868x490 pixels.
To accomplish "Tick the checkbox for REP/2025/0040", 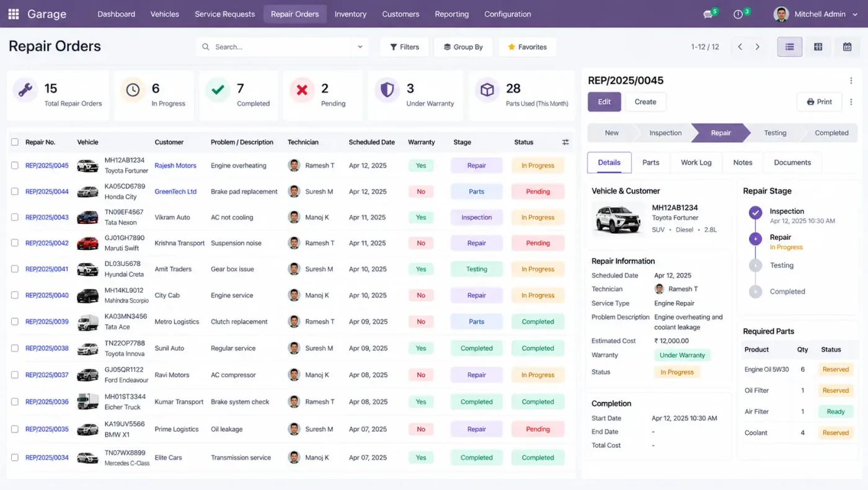I will coord(15,295).
